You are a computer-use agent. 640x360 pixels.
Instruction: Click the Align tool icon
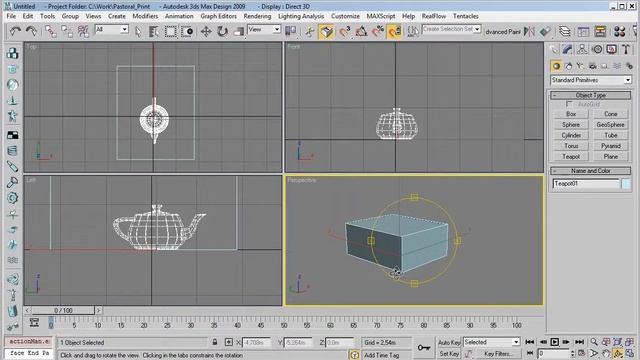pyautogui.click(x=545, y=31)
